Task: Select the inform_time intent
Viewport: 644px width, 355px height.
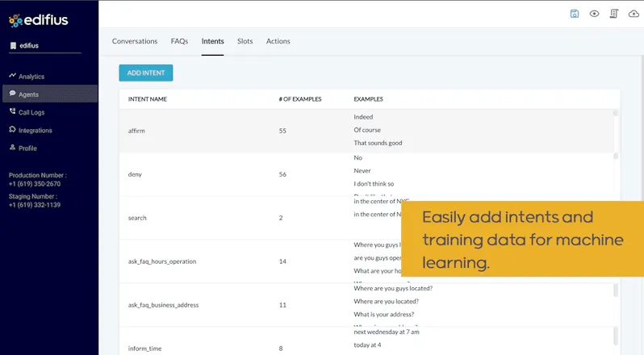Action: pos(144,349)
